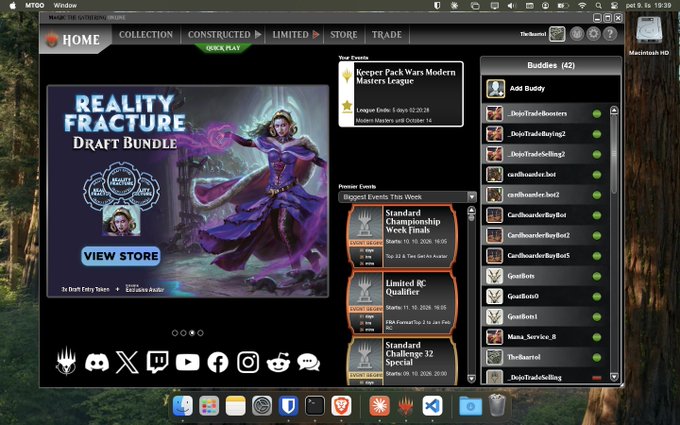
Task: Open the X (Twitter) social icon
Action: [127, 362]
